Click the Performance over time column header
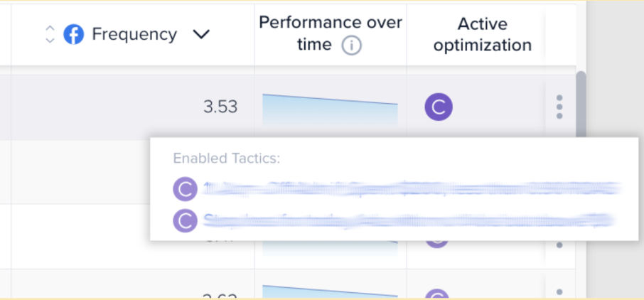This screenshot has width=644, height=300. (x=331, y=34)
